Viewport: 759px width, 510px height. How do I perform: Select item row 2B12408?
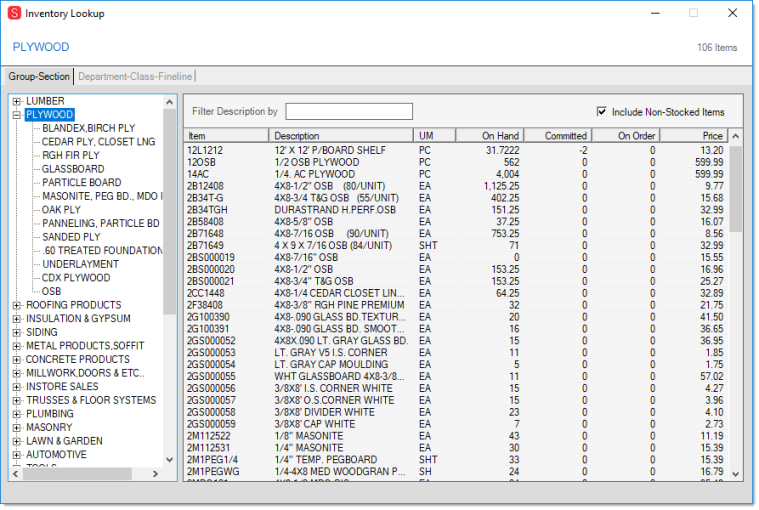click(456, 186)
